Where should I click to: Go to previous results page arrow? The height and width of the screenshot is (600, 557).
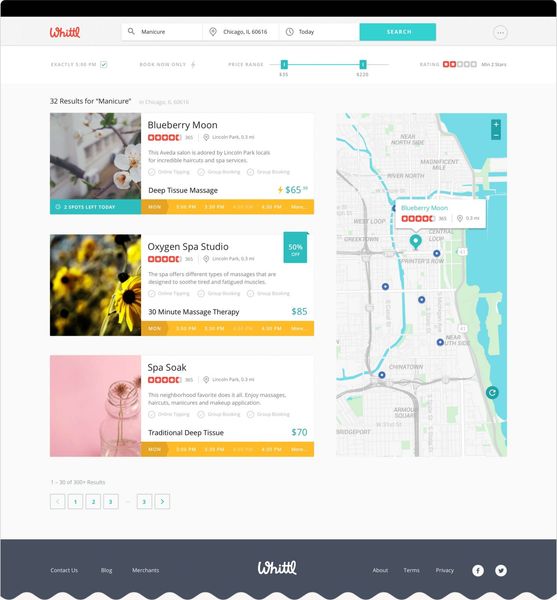click(x=57, y=501)
